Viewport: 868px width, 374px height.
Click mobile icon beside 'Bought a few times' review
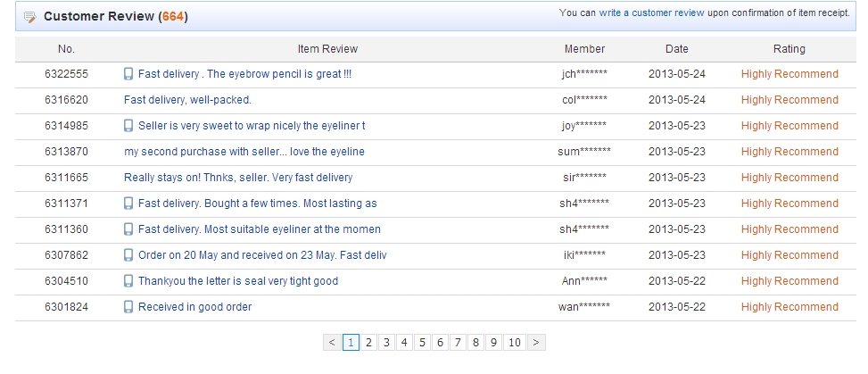click(x=128, y=204)
